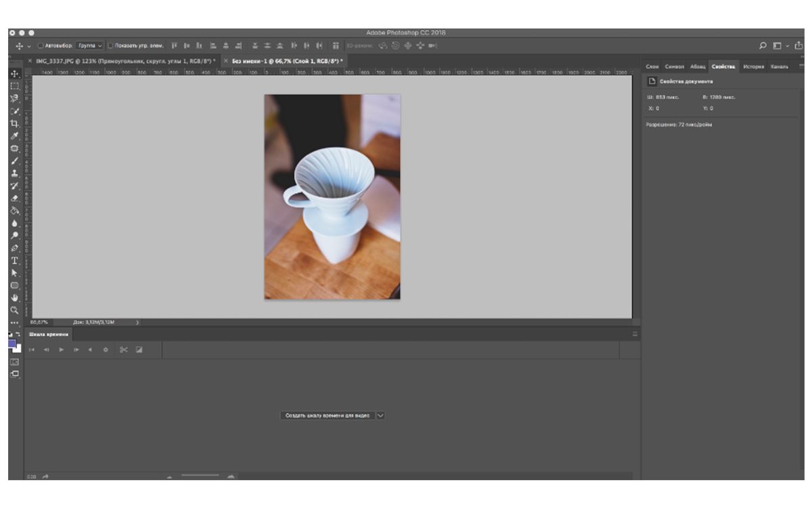
Task: Select the Eraser tool
Action: (x=14, y=198)
